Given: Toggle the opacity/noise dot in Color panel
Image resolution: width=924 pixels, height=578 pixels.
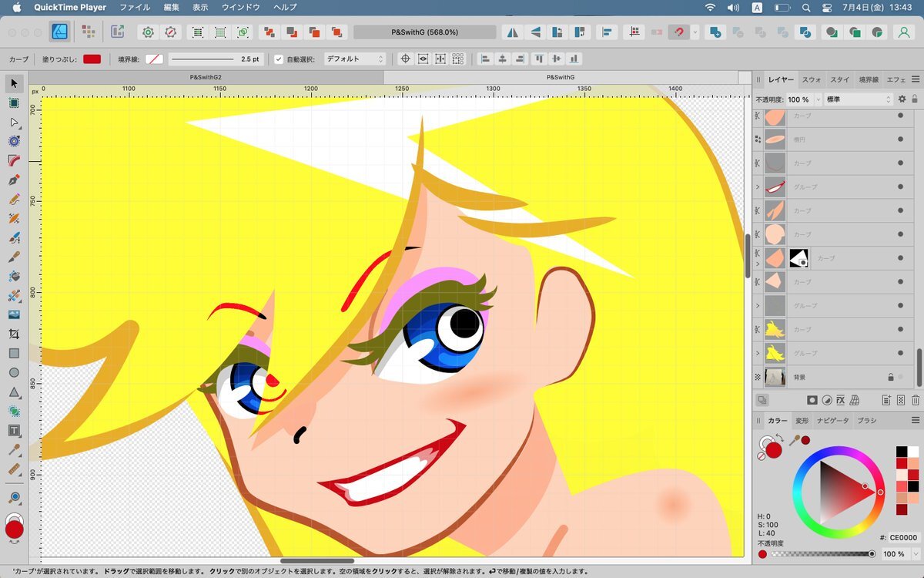Looking at the screenshot, I should 762,554.
